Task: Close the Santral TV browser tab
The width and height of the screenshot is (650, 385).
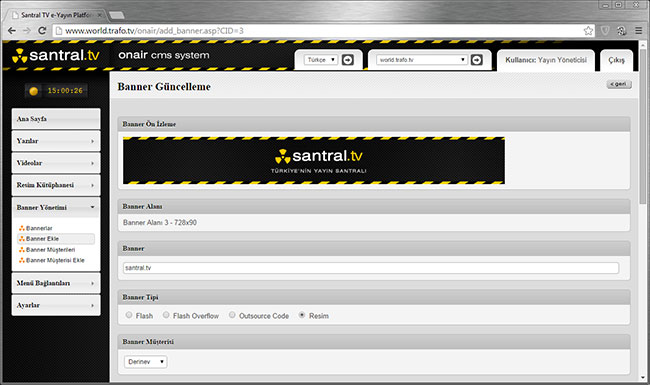Action: pyautogui.click(x=99, y=15)
